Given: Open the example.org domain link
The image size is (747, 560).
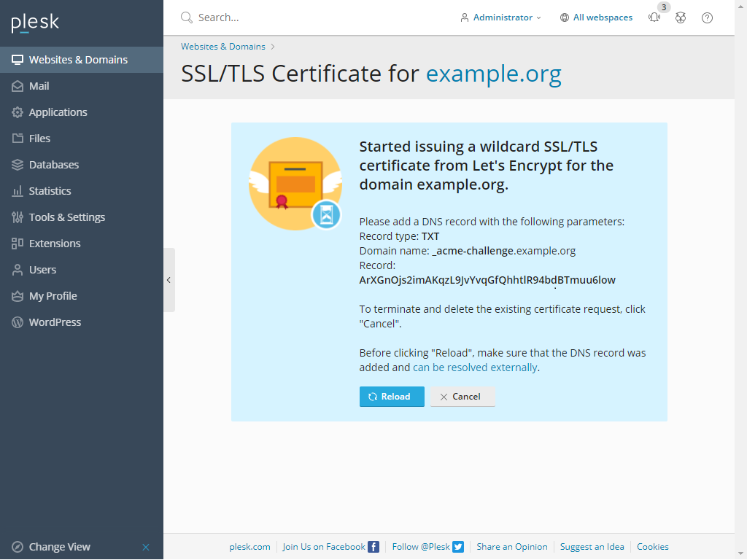Looking at the screenshot, I should [493, 74].
